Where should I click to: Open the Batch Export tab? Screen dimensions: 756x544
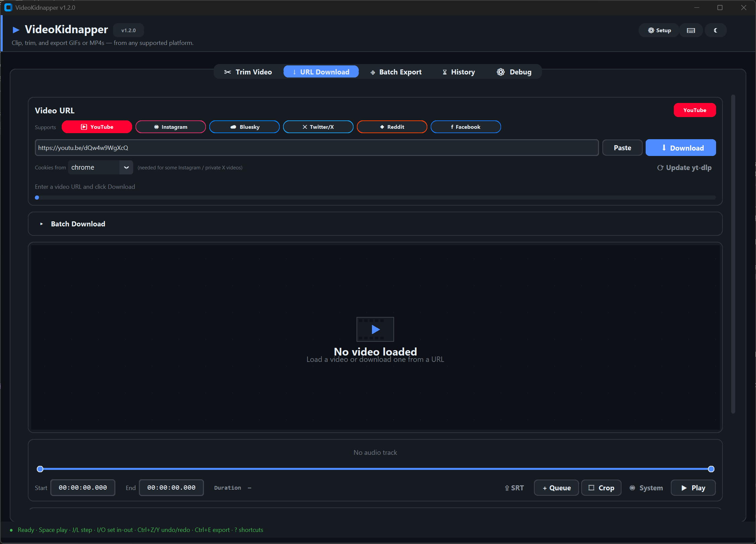click(x=396, y=72)
